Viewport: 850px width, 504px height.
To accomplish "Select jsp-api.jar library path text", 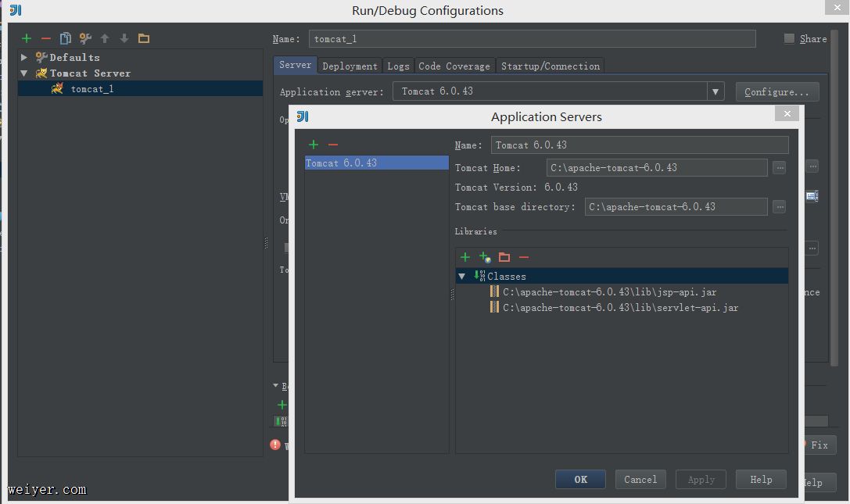I will click(x=609, y=292).
